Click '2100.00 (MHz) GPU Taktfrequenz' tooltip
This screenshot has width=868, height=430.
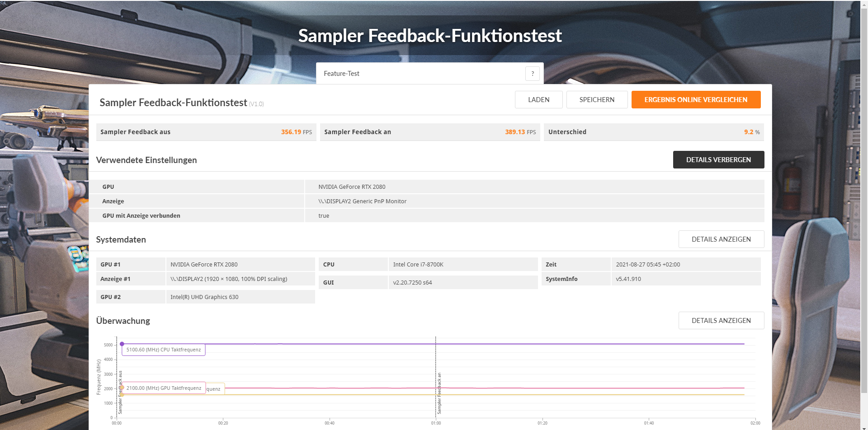tap(164, 388)
